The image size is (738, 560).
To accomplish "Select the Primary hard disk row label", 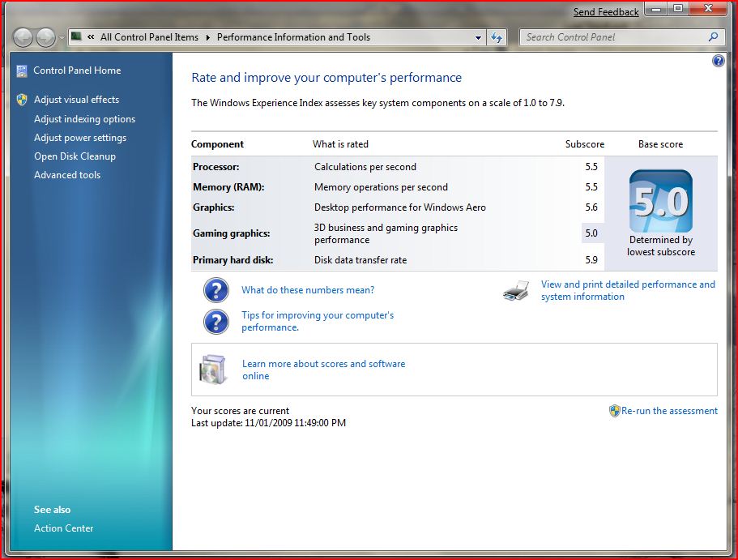I will 233,260.
